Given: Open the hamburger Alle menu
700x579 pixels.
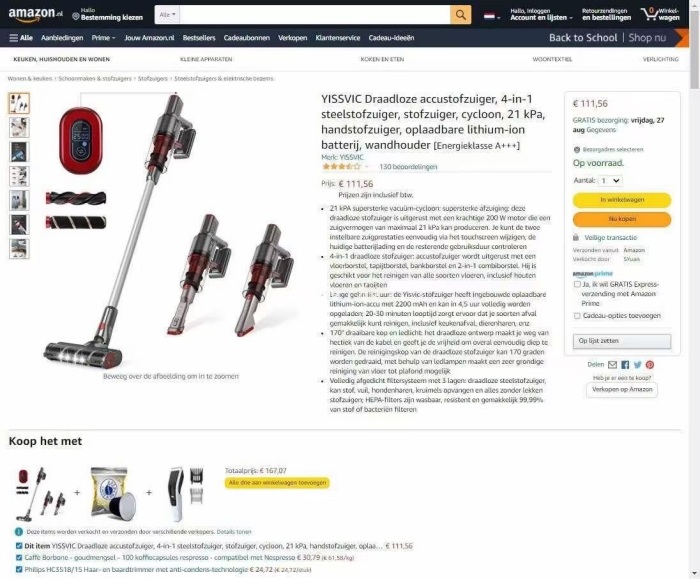Looking at the screenshot, I should tap(21, 38).
